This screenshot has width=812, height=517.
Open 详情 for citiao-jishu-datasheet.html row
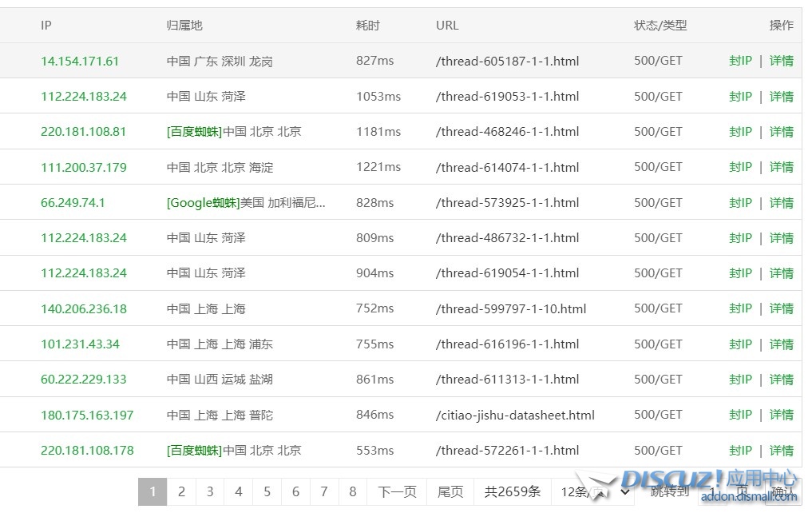pos(781,416)
